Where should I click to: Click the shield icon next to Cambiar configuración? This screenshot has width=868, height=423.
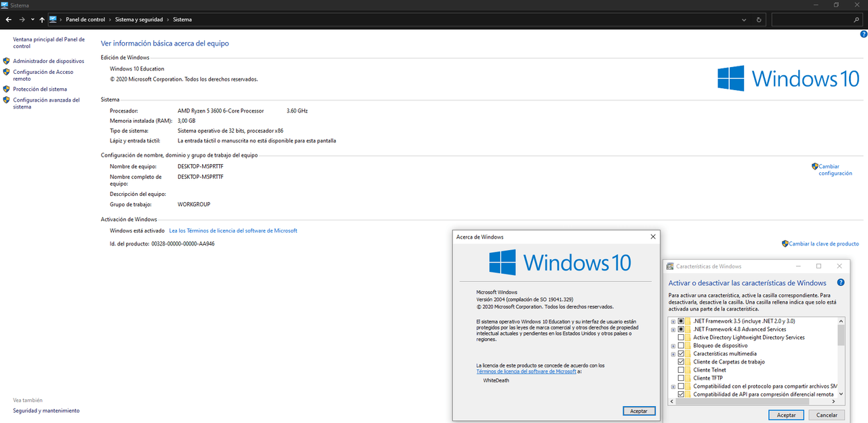tap(815, 166)
